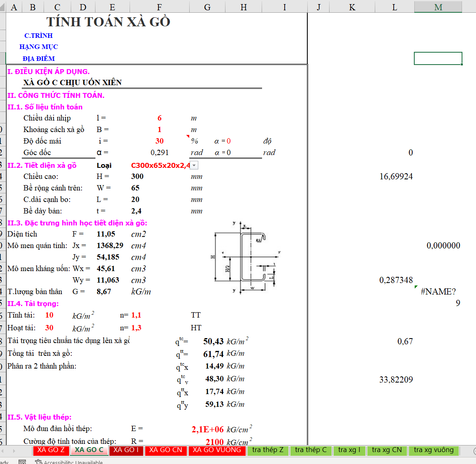Viewport: 476px width, 464px height.
Task: Open the tra thép Z lookup sheet
Action: 268,450
